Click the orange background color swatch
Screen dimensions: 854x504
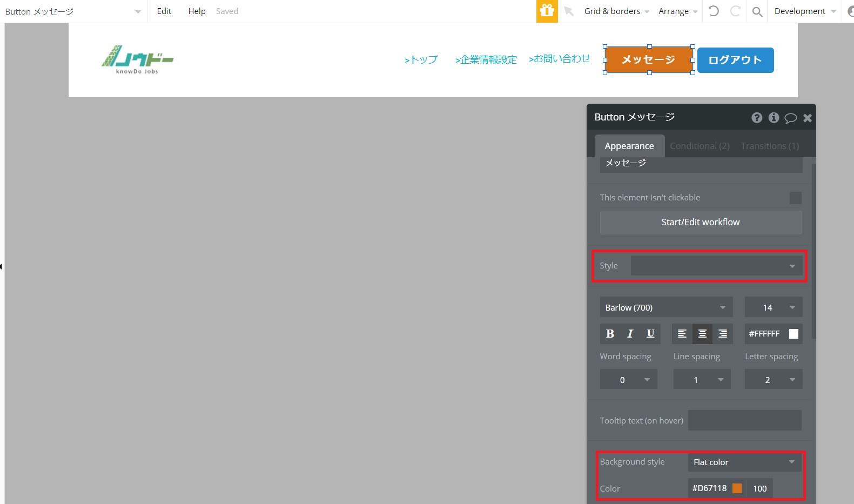(737, 488)
